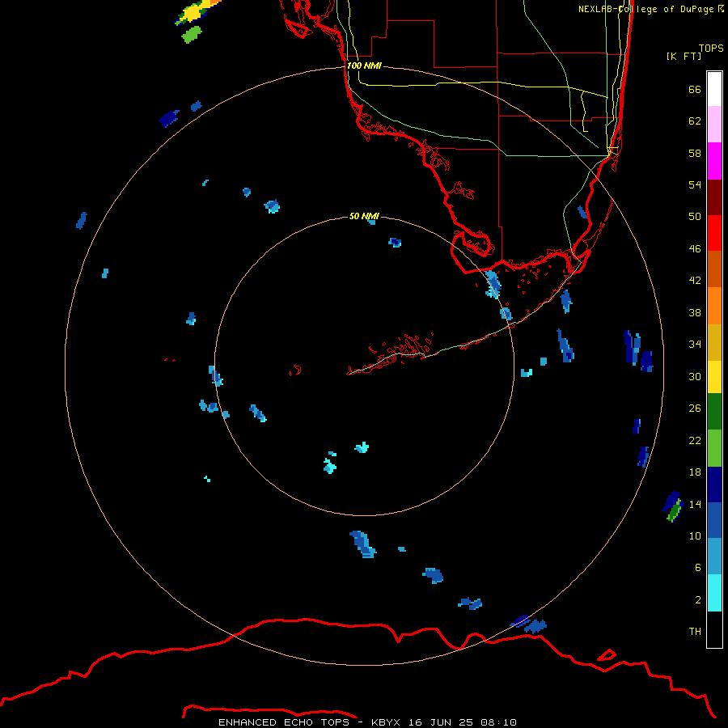The width and height of the screenshot is (728, 728).
Task: Click the white swatch in the tops legend
Action: coord(714,89)
